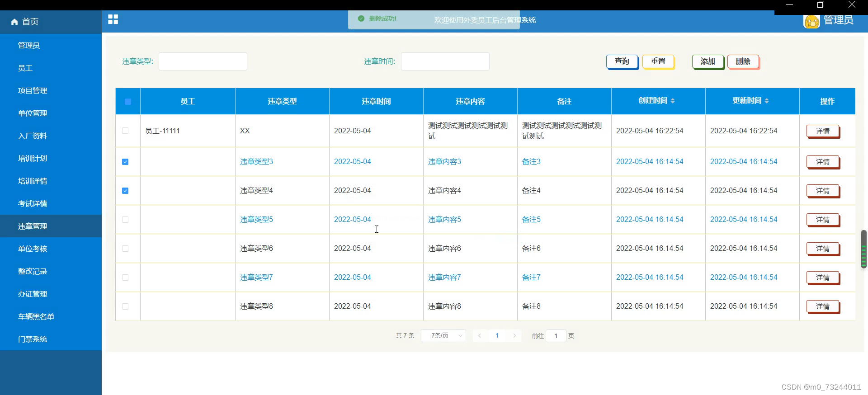The width and height of the screenshot is (868, 395).
Task: Open 详情 for 违章类型6 row
Action: [823, 249]
